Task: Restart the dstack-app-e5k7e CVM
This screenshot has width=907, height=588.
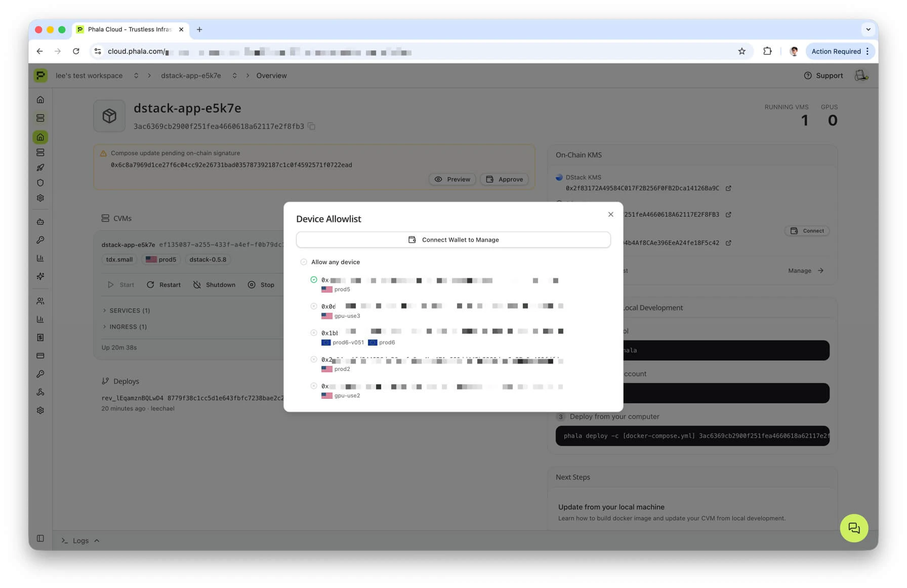Action: click(163, 285)
